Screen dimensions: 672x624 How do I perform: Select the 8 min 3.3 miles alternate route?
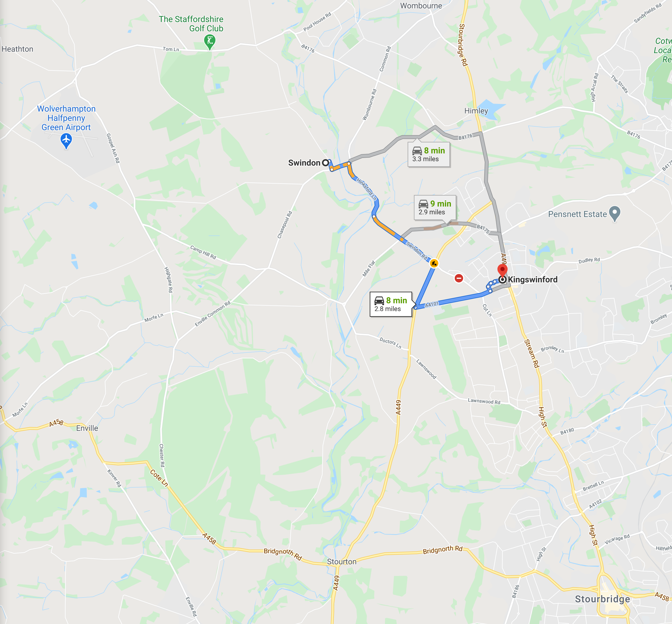pos(429,155)
